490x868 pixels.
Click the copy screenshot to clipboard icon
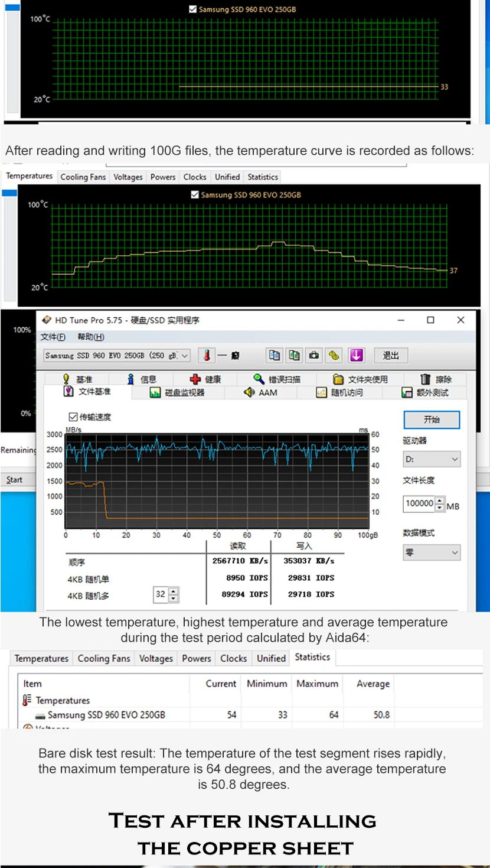click(294, 355)
